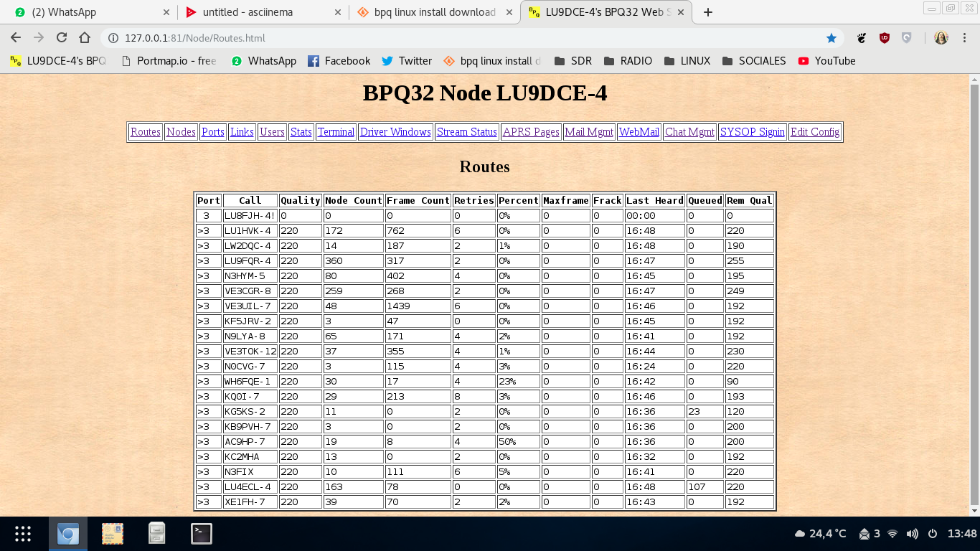980x551 pixels.
Task: Click the GNOME footprint extension icon
Action: point(862,38)
